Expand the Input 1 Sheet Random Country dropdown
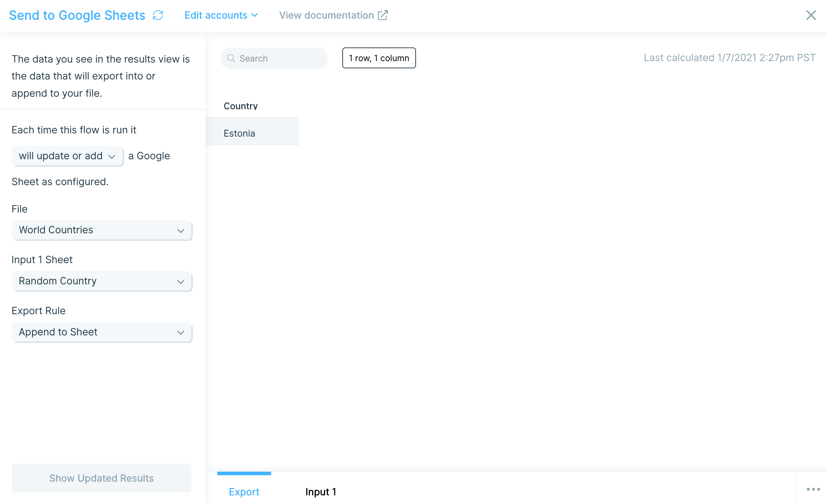The width and height of the screenshot is (827, 504). 102,281
